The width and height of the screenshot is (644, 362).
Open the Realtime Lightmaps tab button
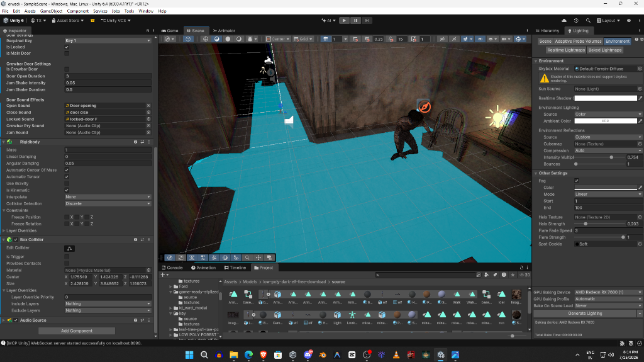566,50
